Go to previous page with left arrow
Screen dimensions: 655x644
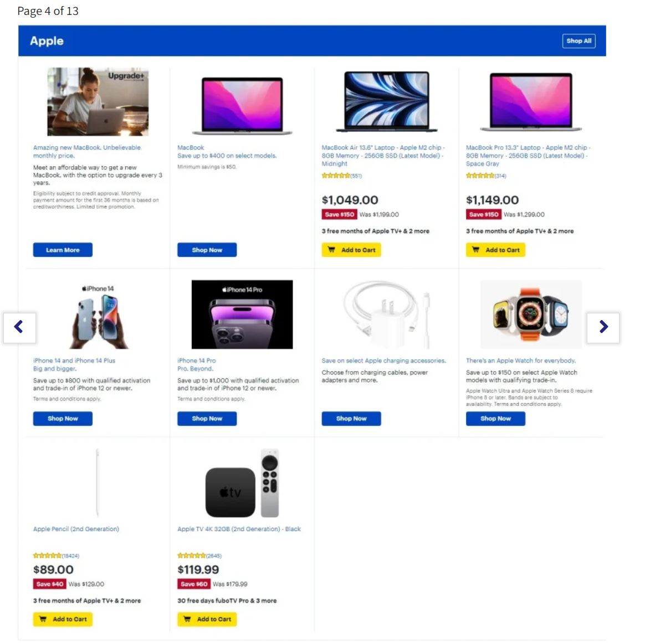tap(19, 328)
